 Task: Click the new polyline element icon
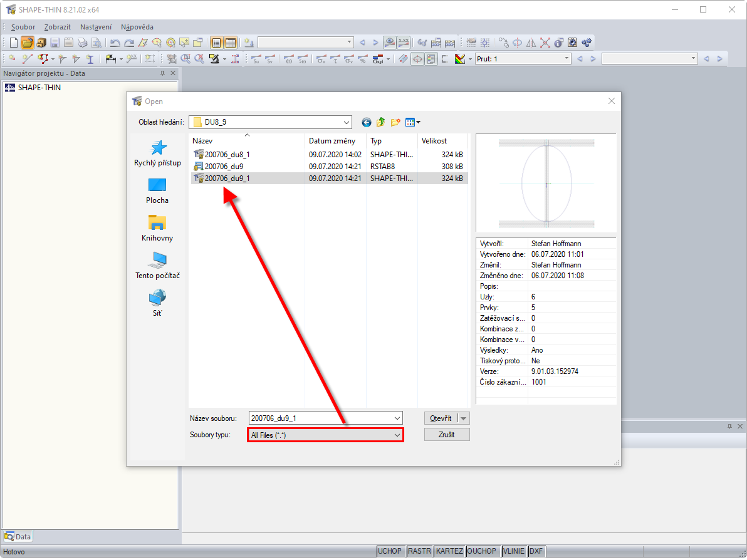pos(43,59)
